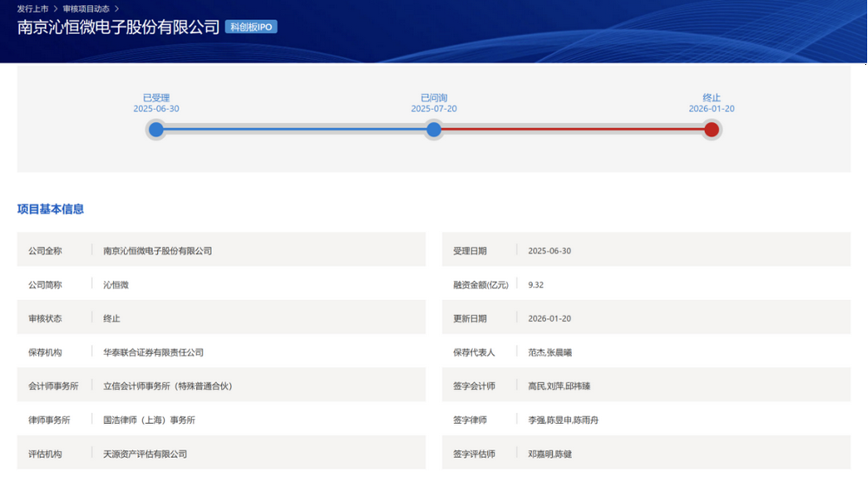This screenshot has width=868, height=483.
Task: Click the 已问询 timeline dot
Action: coord(434,129)
